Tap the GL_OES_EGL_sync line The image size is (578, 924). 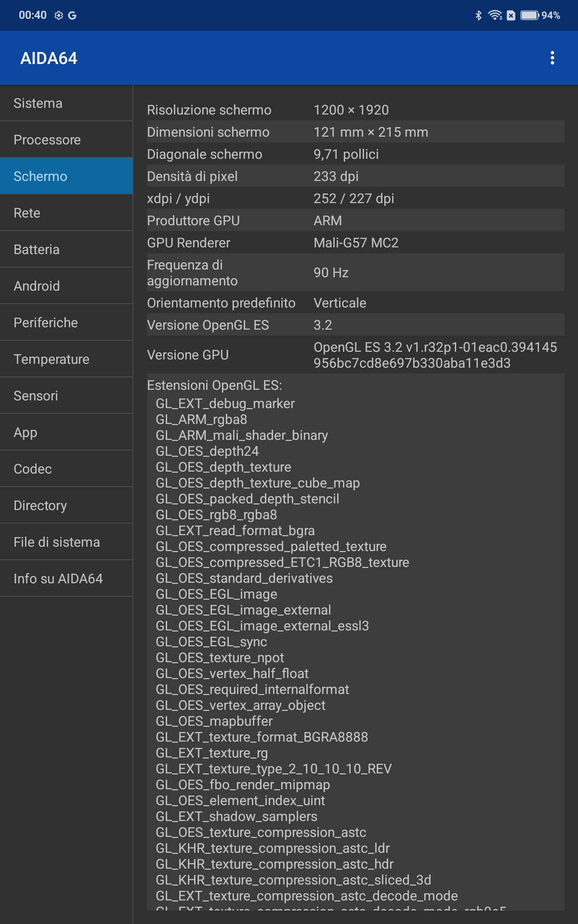(x=211, y=642)
